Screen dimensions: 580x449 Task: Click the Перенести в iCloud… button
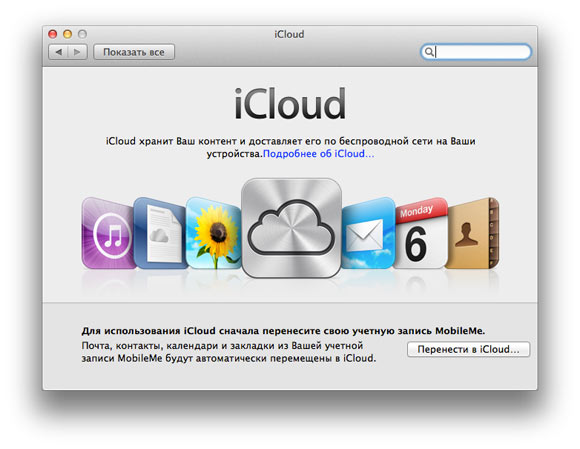[x=468, y=350]
